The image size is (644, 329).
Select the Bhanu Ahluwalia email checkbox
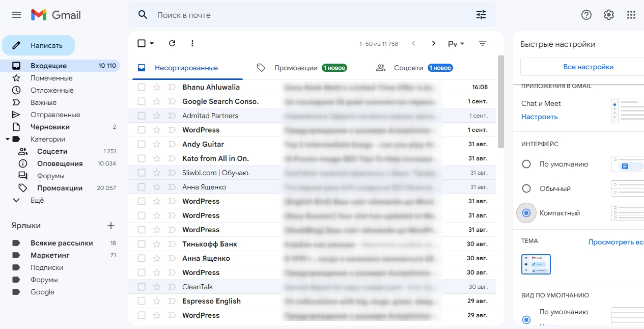pos(142,87)
